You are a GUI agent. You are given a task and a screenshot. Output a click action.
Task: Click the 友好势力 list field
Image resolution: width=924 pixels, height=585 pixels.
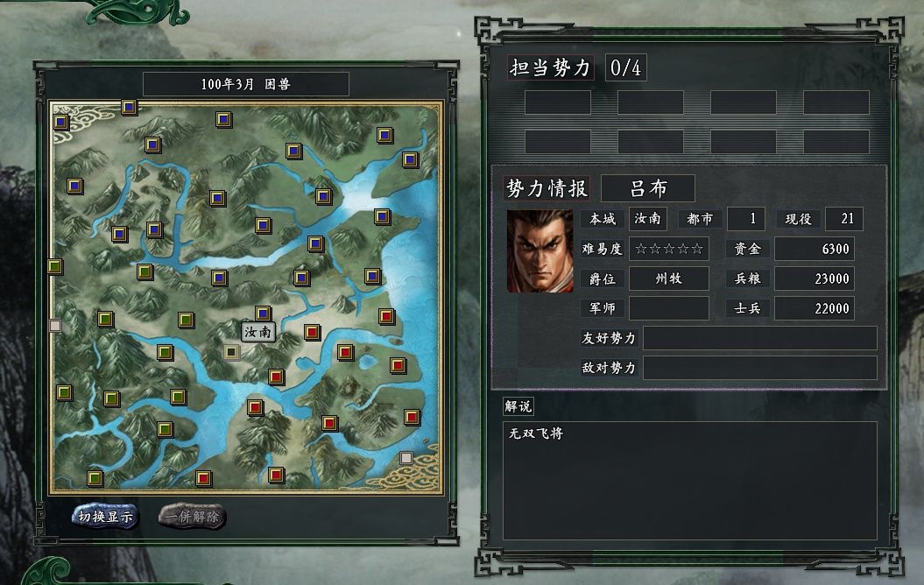pos(759,338)
